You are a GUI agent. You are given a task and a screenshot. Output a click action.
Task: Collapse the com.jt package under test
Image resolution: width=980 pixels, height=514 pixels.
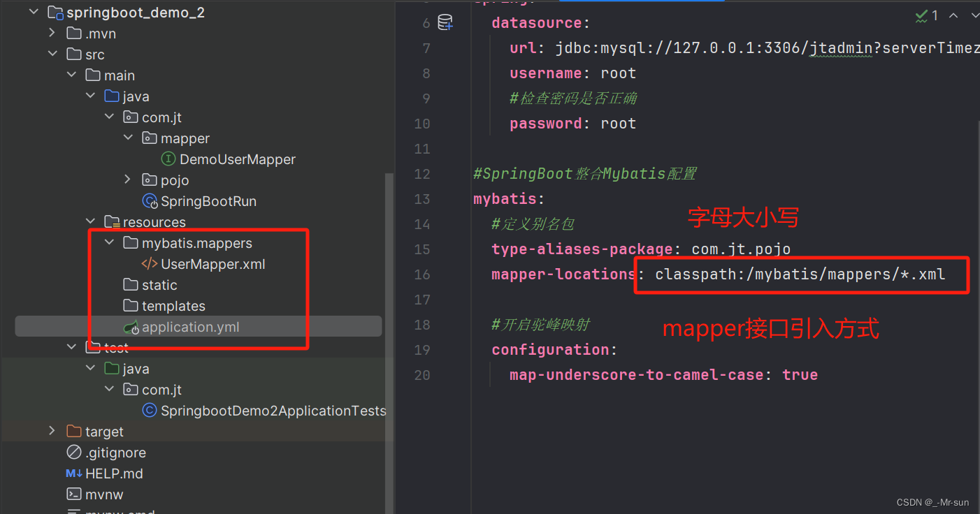click(110, 390)
